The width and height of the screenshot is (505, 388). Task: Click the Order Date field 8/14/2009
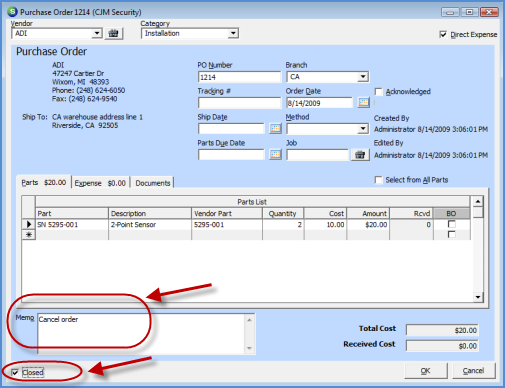coord(319,103)
